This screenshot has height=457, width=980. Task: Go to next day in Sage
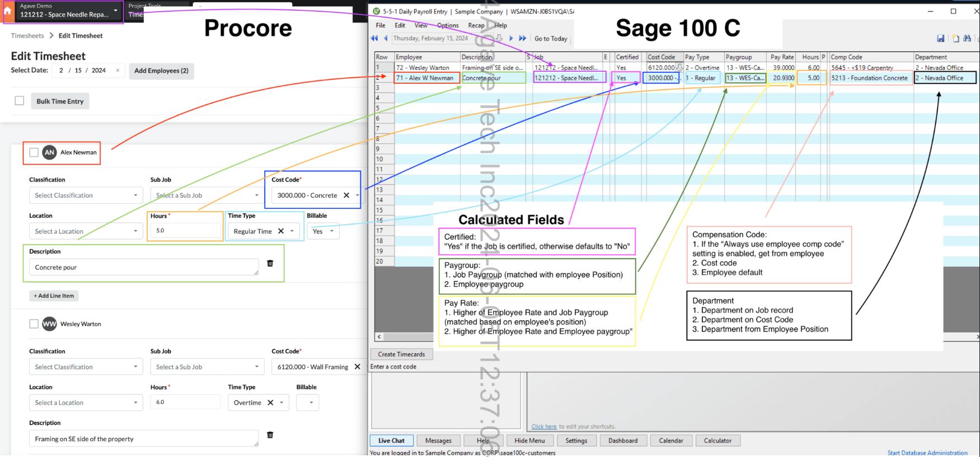click(x=511, y=38)
